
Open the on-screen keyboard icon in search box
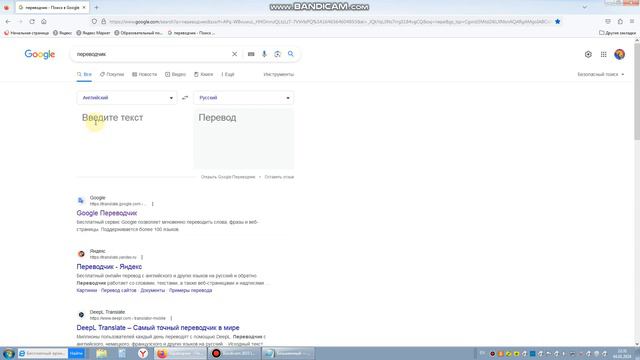251,54
